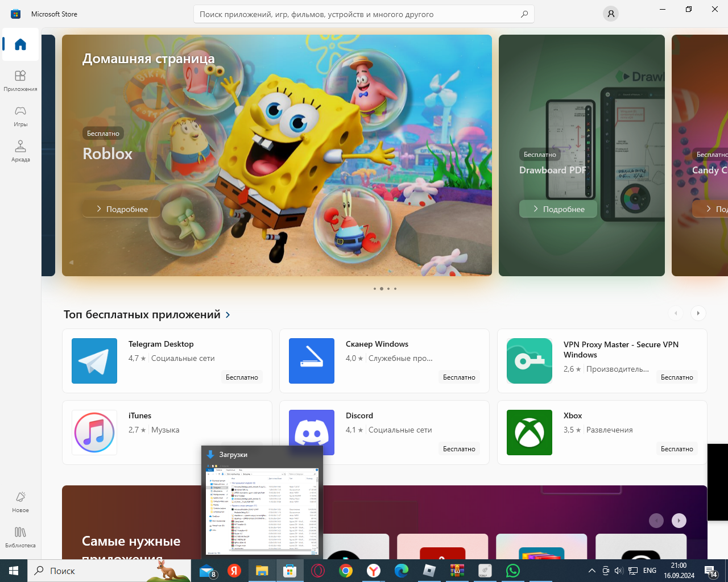The image size is (728, 582).
Task: Open Библиотека in the sidebar
Action: coord(20,537)
